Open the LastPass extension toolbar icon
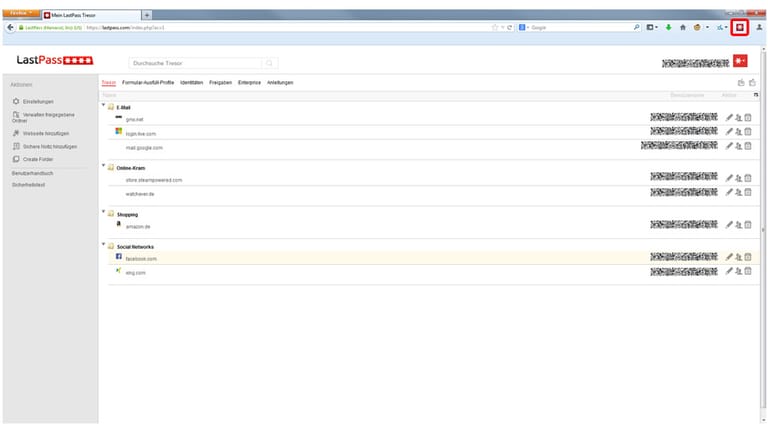Viewport: 768px width, 432px height. [x=740, y=27]
